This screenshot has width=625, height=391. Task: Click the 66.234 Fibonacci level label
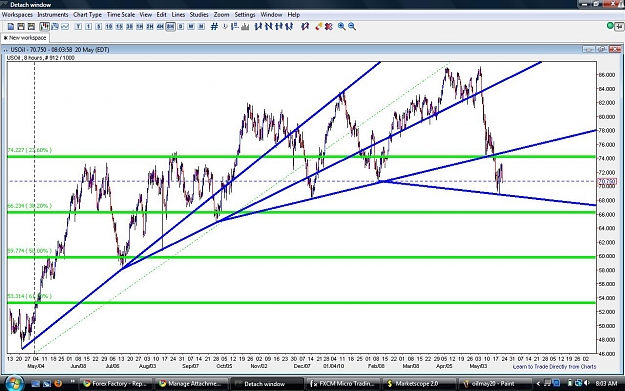coord(29,206)
